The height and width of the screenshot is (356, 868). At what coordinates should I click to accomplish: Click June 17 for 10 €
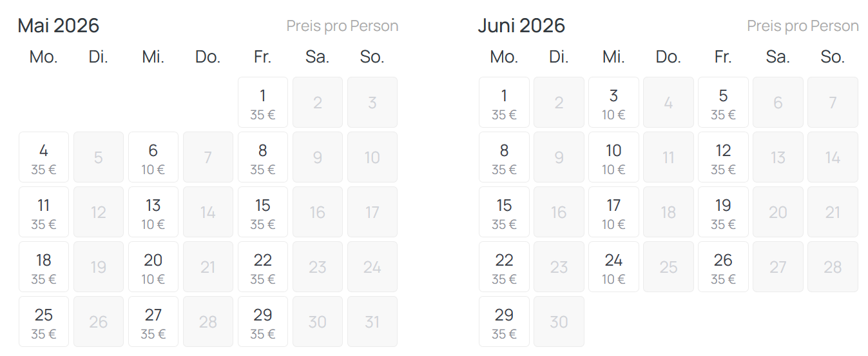[613, 212]
